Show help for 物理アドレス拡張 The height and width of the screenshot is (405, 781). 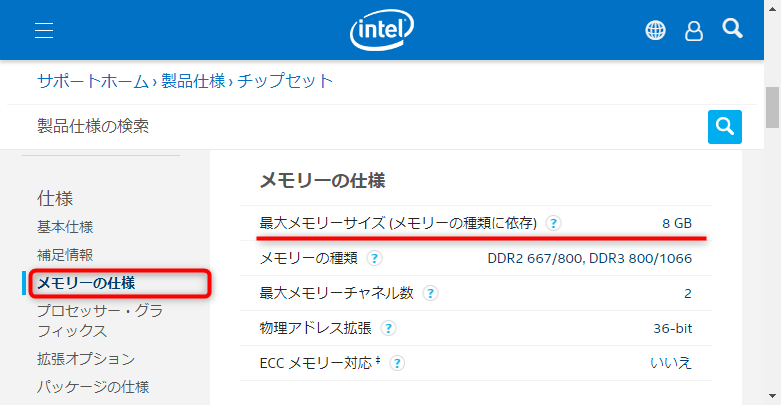[x=388, y=328]
